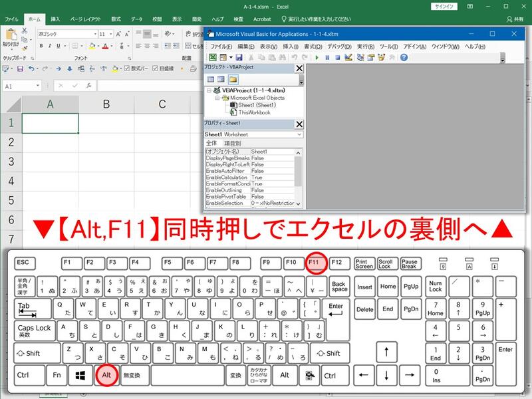Click the Paste icon in Excel's ribbon

(11, 35)
